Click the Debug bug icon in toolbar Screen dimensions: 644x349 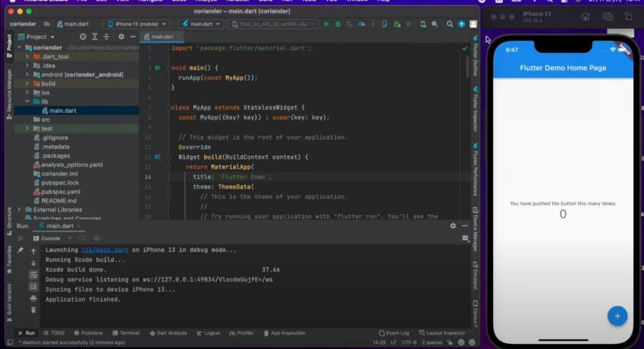(338, 24)
